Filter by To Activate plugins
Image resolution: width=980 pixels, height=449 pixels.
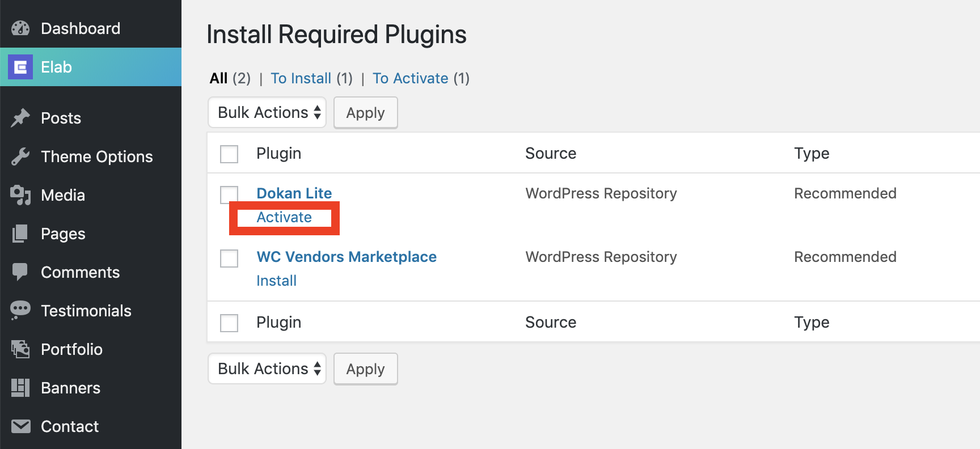coord(411,78)
